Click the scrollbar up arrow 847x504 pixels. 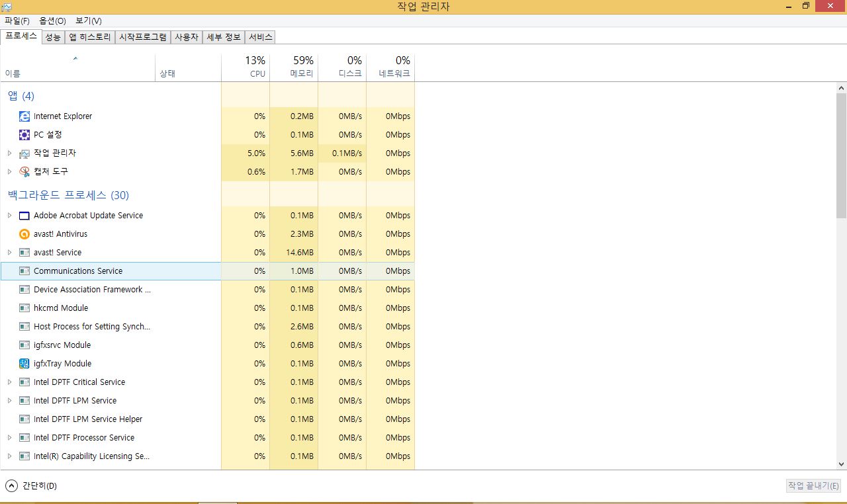841,88
